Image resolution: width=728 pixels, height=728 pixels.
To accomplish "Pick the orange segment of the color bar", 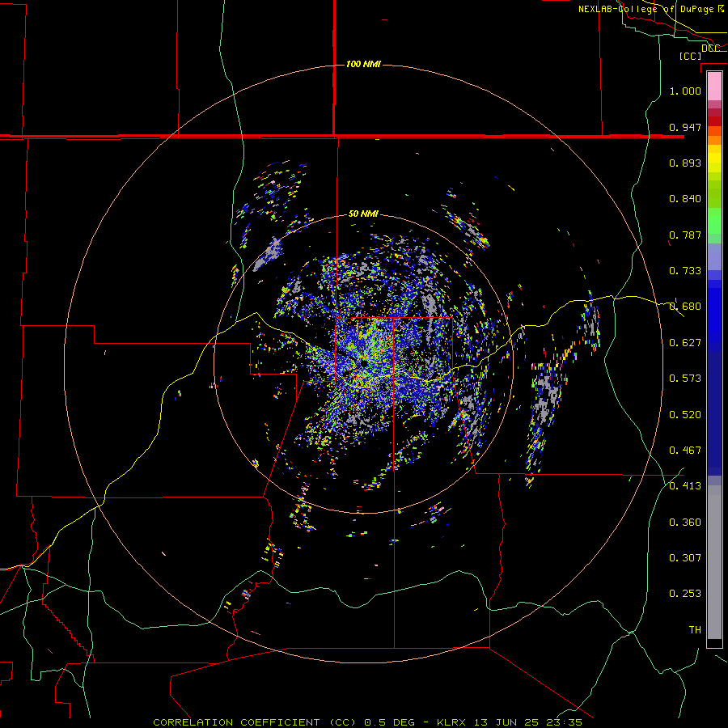I will [x=714, y=139].
